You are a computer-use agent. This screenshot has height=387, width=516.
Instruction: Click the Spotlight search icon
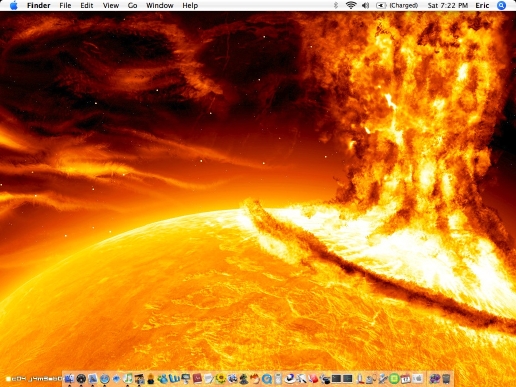501,5
